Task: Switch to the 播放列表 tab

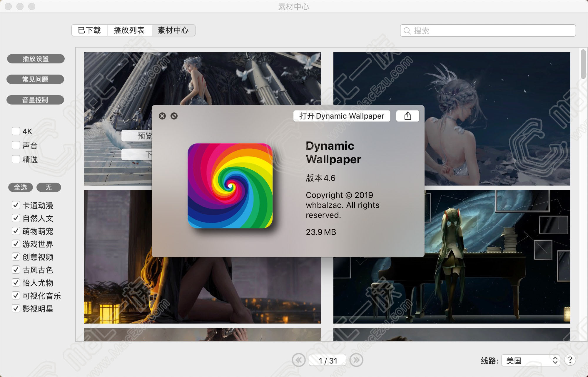Action: pyautogui.click(x=129, y=30)
